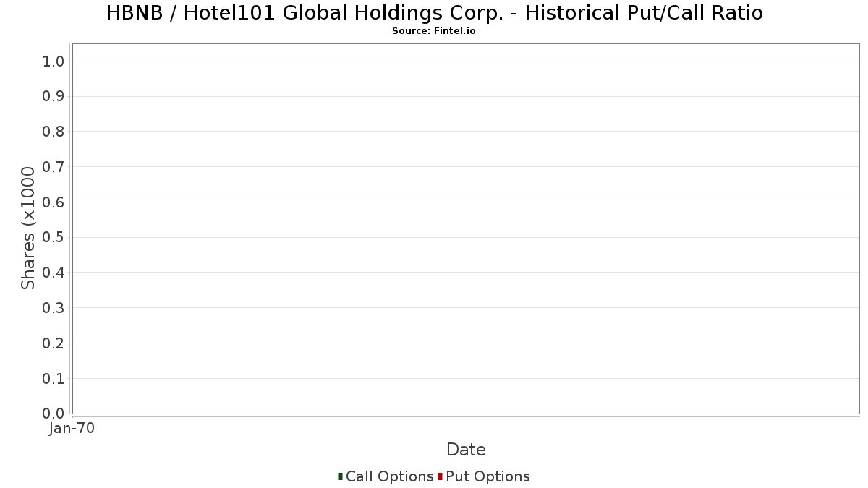This screenshot has width=868, height=488.
Task: Click the chart title about HBNB Put/Call Ratio
Action: (x=434, y=13)
